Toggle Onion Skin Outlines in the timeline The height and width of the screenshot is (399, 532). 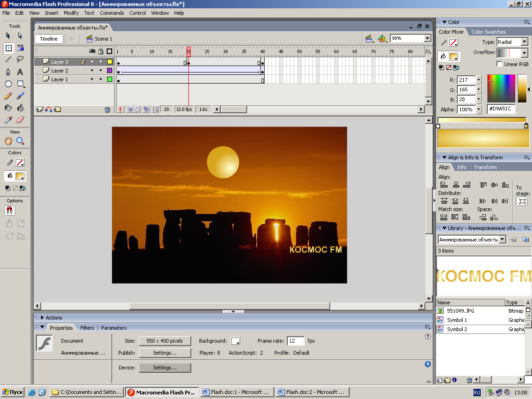137,109
